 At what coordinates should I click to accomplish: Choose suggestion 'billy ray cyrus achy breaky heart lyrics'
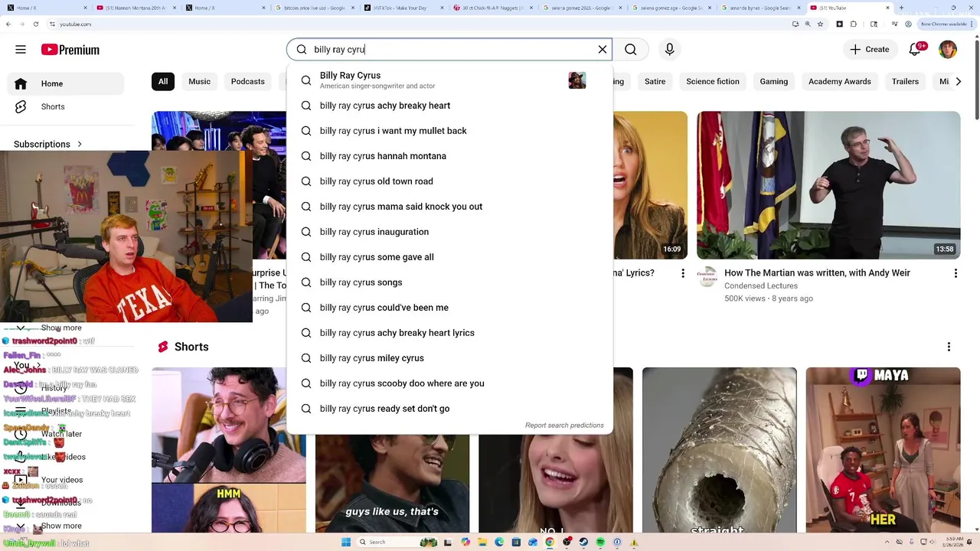pos(449,333)
